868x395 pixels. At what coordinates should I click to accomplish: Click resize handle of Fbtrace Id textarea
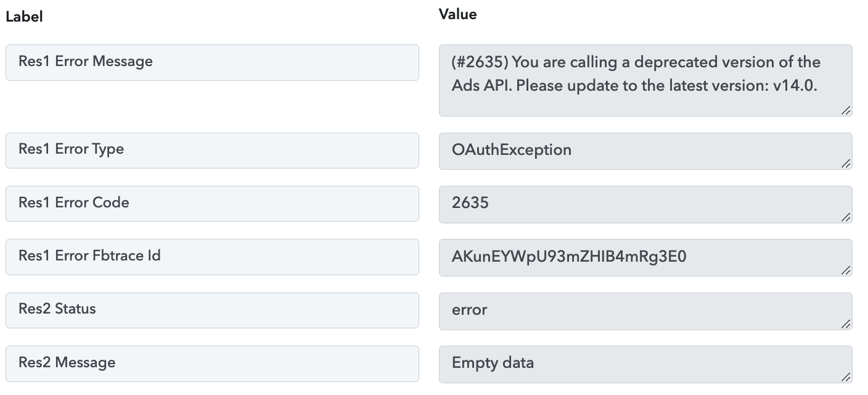846,270
